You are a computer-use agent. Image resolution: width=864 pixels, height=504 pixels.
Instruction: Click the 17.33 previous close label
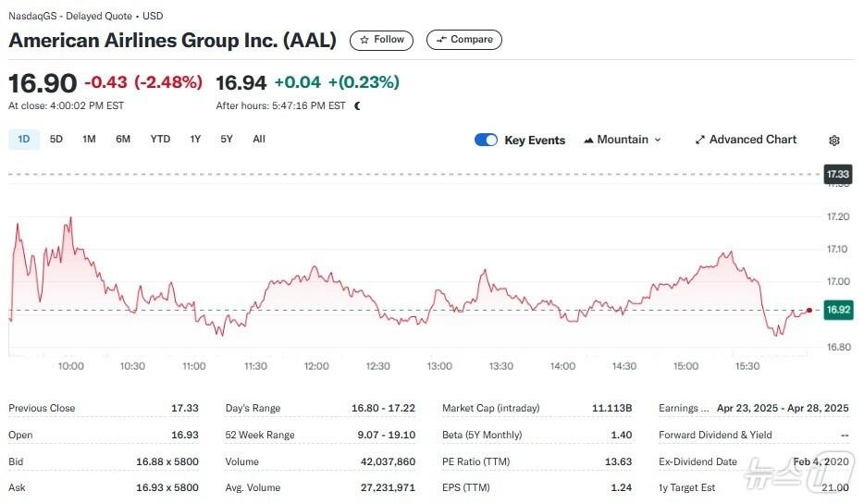(838, 174)
